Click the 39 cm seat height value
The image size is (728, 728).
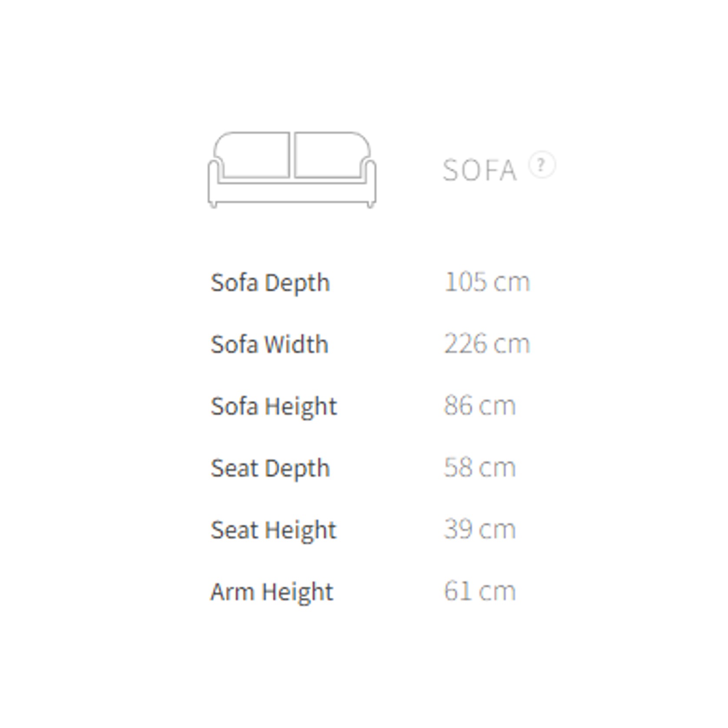(480, 529)
